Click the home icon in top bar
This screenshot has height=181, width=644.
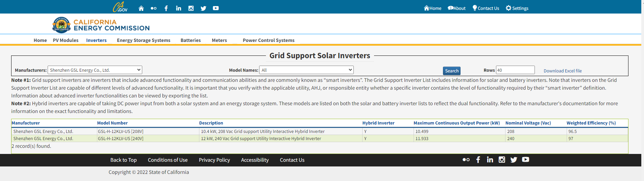(x=141, y=8)
